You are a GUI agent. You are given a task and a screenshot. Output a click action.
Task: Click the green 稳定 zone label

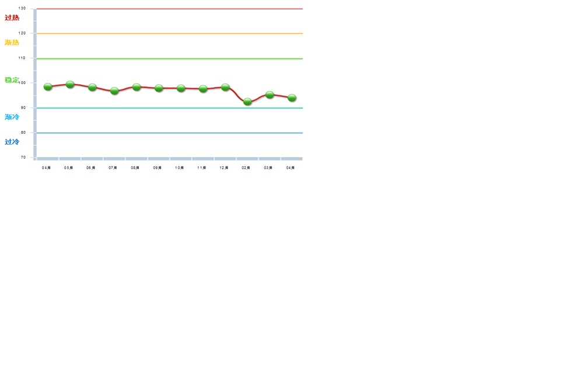coord(12,80)
